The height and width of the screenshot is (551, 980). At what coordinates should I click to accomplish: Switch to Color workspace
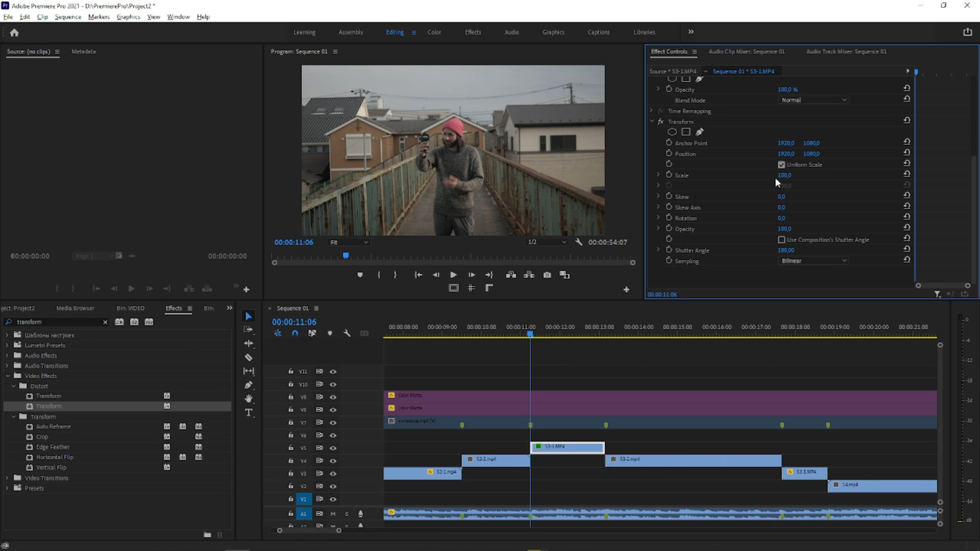tap(434, 32)
